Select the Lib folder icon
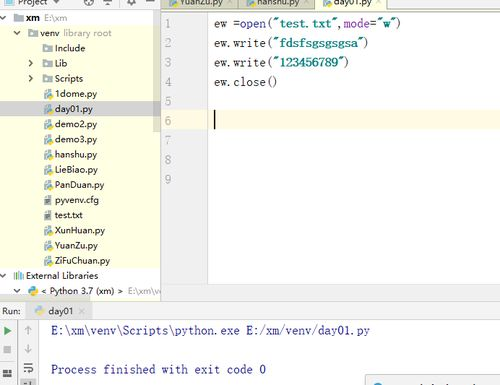500x385 pixels. point(48,63)
